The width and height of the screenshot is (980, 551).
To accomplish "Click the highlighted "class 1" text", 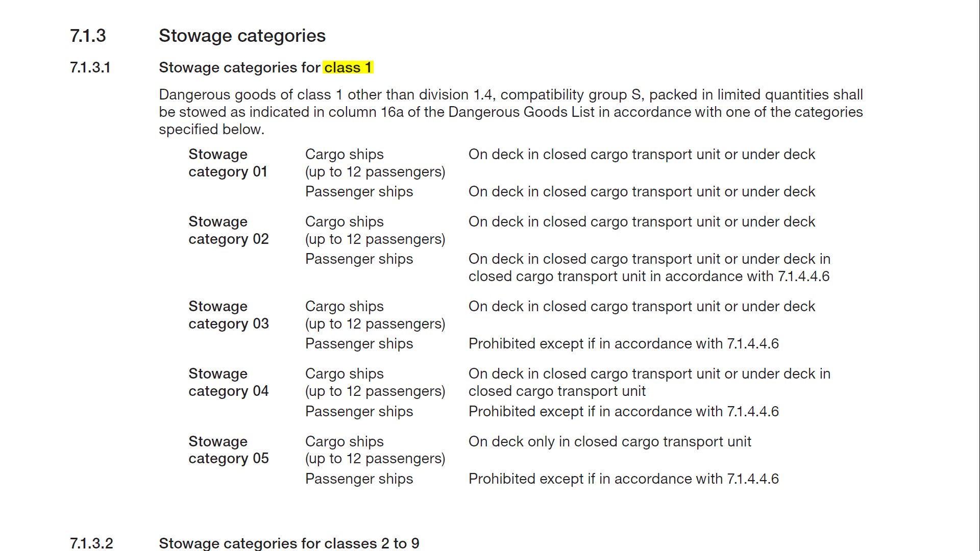I will 348,67.
